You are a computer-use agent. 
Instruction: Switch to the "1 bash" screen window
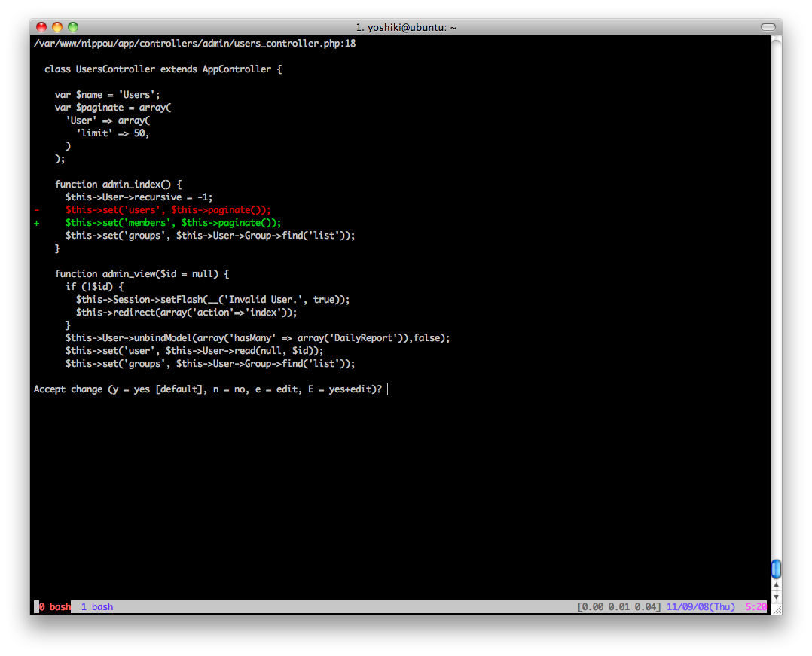[97, 607]
